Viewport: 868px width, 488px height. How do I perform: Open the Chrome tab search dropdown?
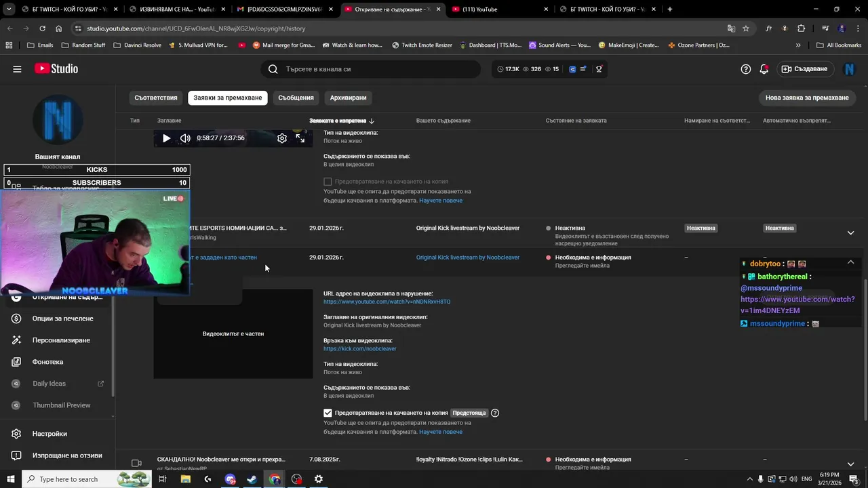[9, 9]
